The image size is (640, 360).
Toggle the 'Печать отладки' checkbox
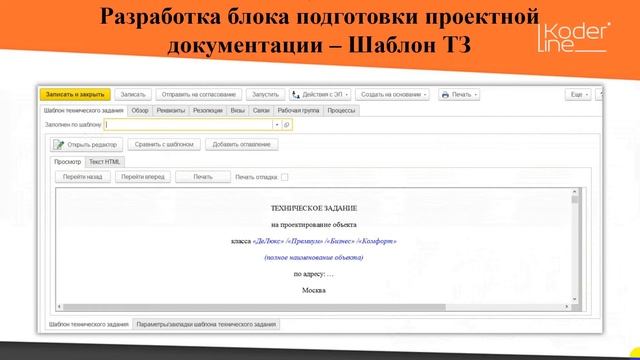pos(284,177)
